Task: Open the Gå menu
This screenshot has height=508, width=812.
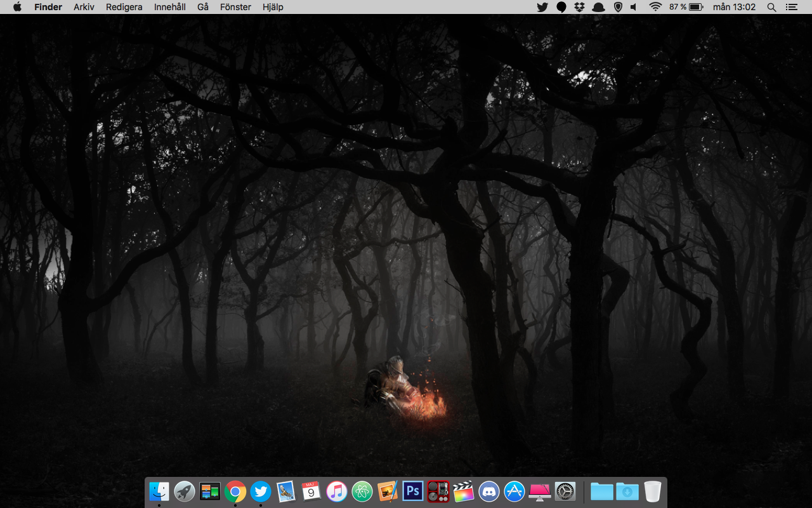Action: tap(203, 7)
